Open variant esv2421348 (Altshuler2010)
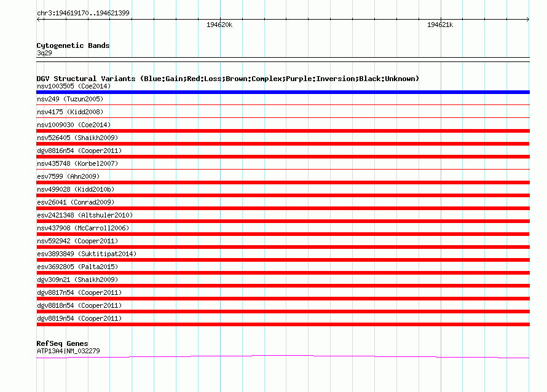547x392 pixels. [85, 215]
